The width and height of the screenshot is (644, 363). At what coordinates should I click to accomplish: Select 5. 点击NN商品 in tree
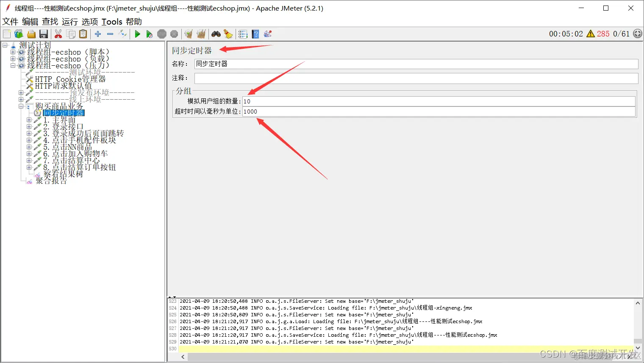pos(67,147)
